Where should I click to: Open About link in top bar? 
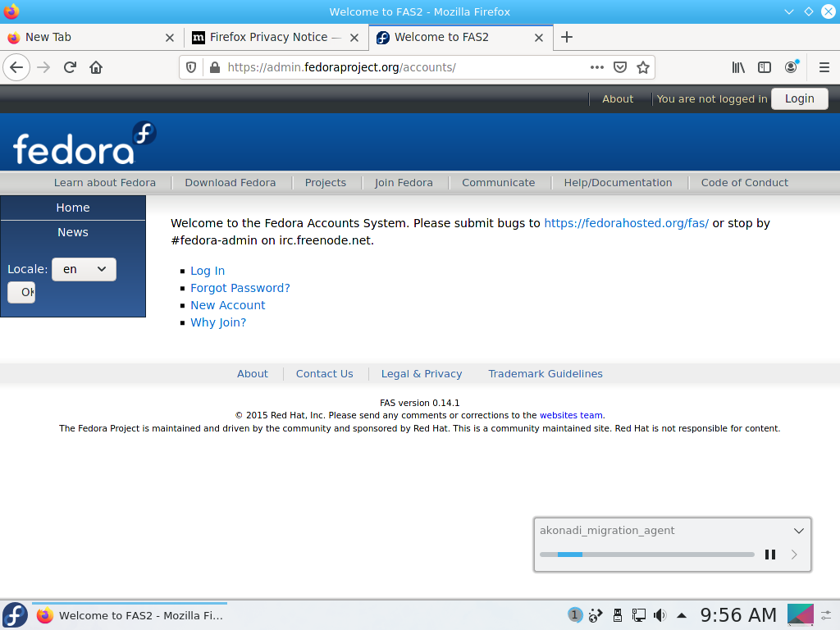[x=618, y=99]
